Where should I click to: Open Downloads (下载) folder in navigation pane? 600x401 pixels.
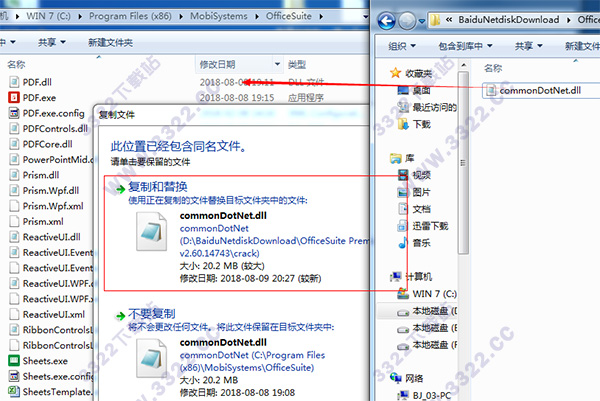tap(414, 124)
